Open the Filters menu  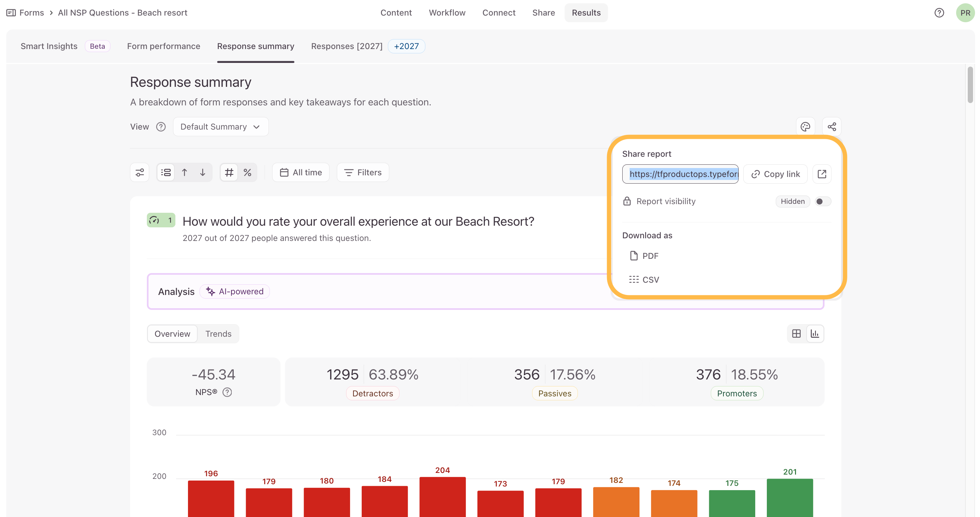point(363,172)
